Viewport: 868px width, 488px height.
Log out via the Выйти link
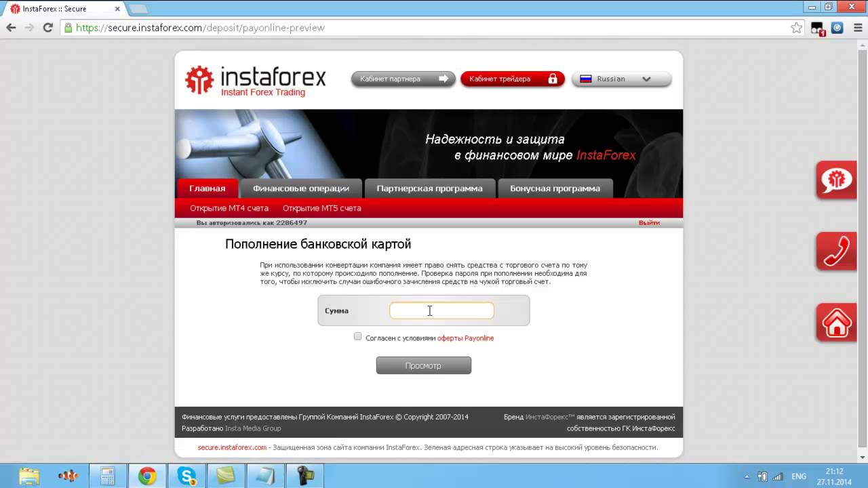[x=649, y=223]
